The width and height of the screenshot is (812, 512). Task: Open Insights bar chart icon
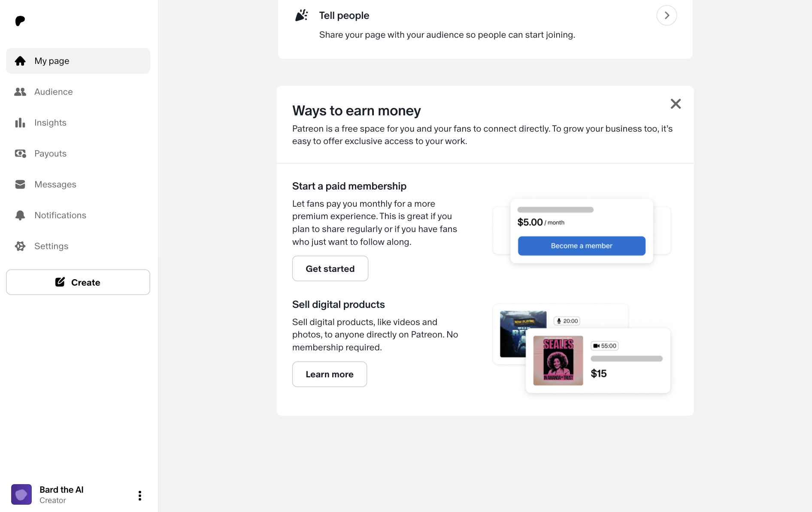pos(20,123)
